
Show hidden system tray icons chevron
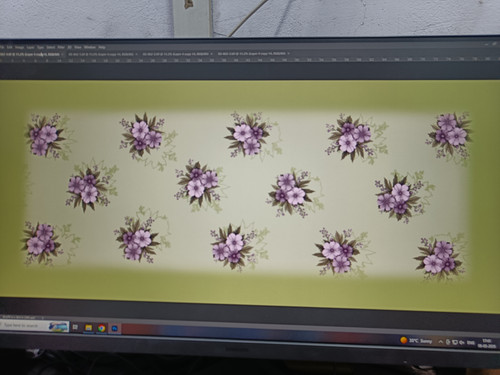[x=441, y=342]
